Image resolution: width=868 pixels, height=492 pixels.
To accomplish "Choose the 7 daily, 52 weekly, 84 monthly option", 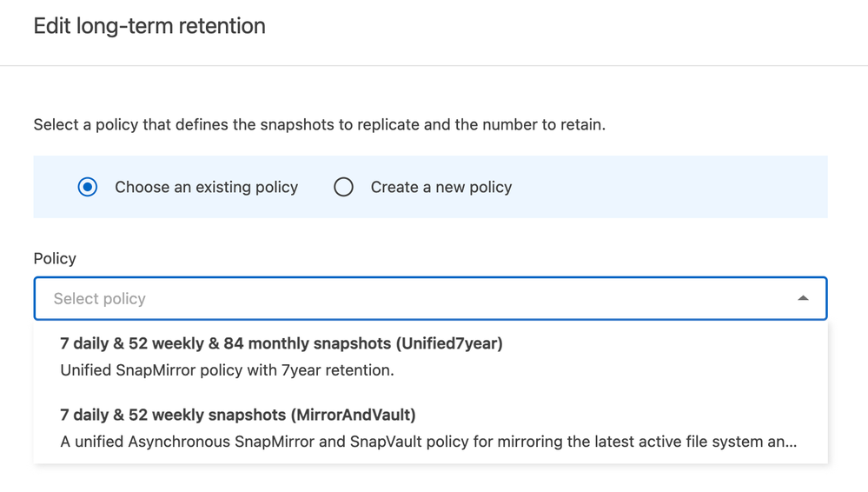I will [226, 343].
